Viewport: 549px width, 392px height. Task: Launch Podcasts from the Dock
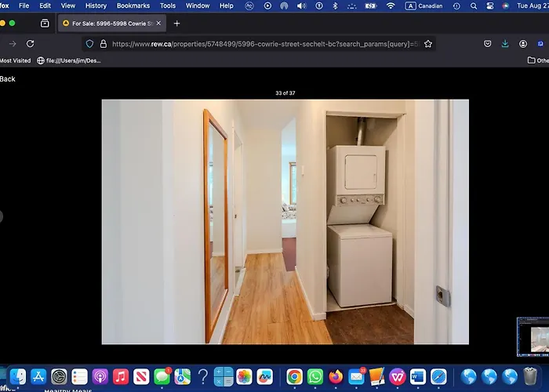[x=100, y=377]
